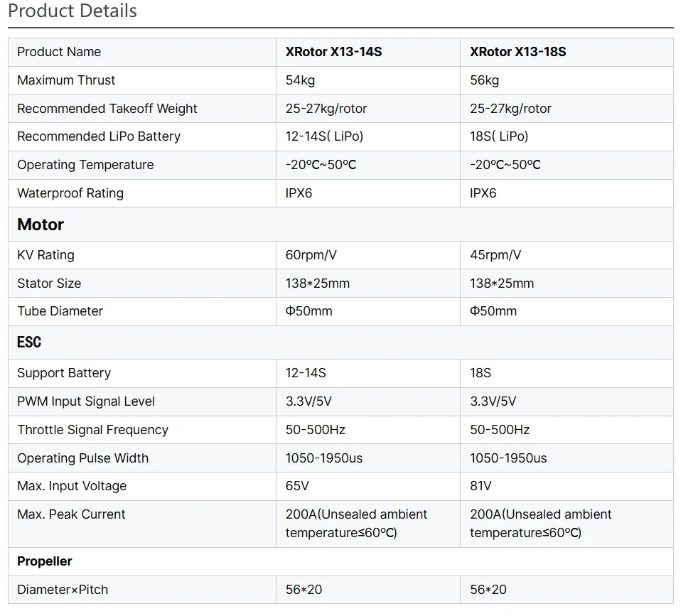The width and height of the screenshot is (693, 616).
Task: Select the 'Diameter×Pitch' label
Action: click(x=63, y=590)
